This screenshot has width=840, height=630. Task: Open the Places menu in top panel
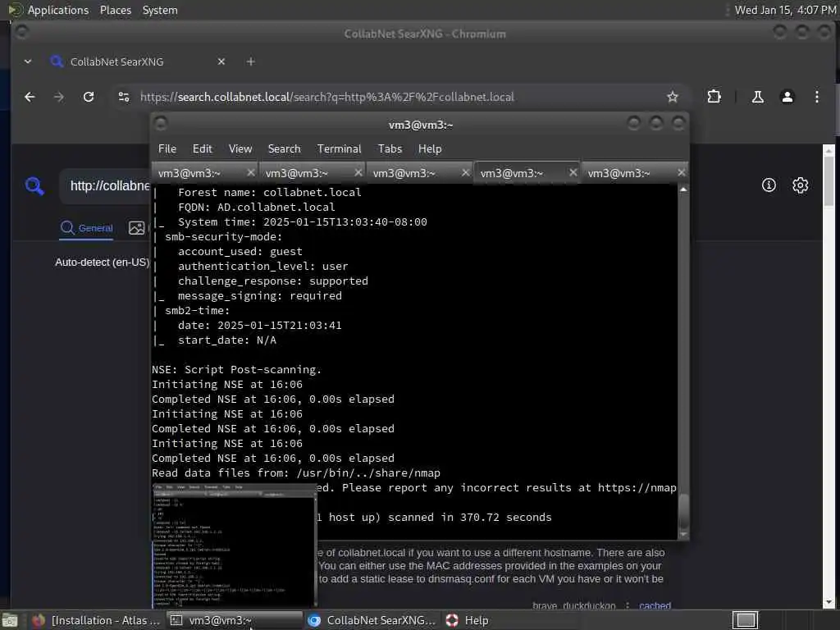116,10
